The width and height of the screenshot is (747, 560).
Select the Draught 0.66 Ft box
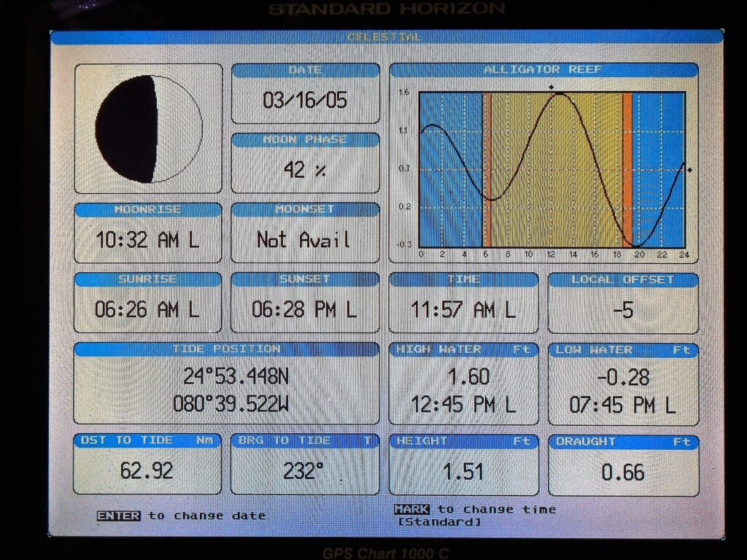[623, 471]
